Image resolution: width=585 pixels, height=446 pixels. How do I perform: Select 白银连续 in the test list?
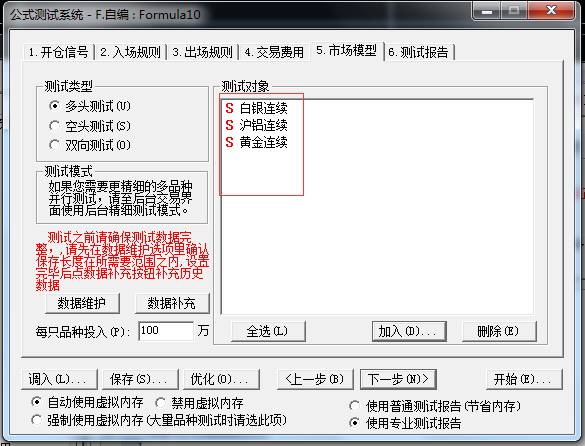point(263,108)
